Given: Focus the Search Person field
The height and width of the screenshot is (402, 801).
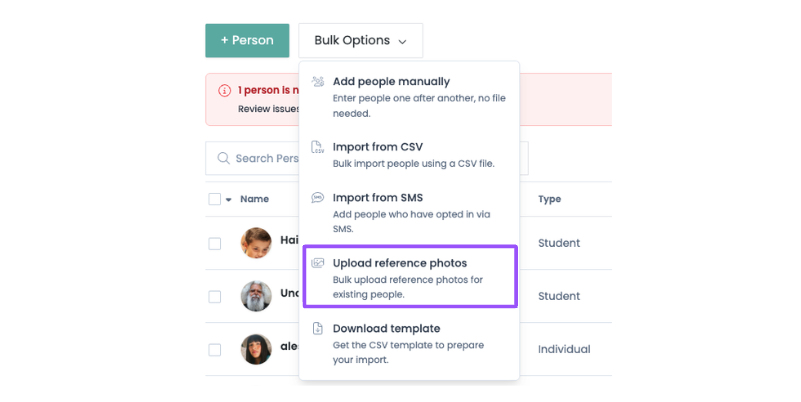Looking at the screenshot, I should [x=252, y=158].
